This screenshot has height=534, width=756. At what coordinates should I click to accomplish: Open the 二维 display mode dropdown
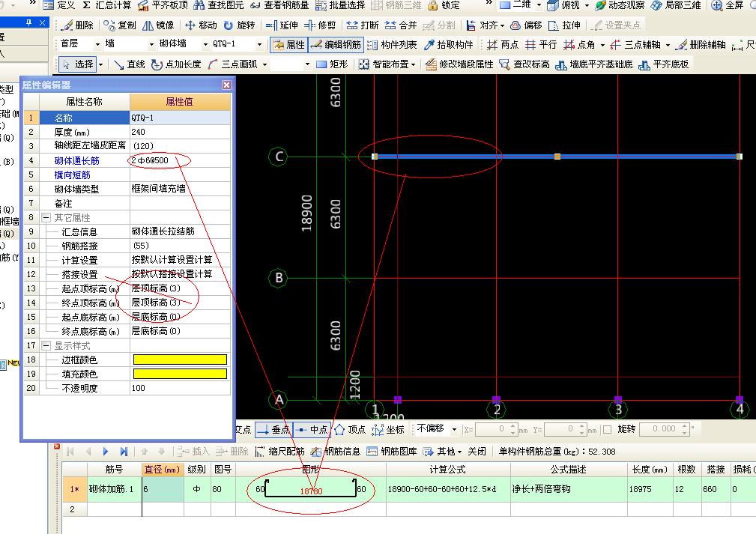coord(539,5)
